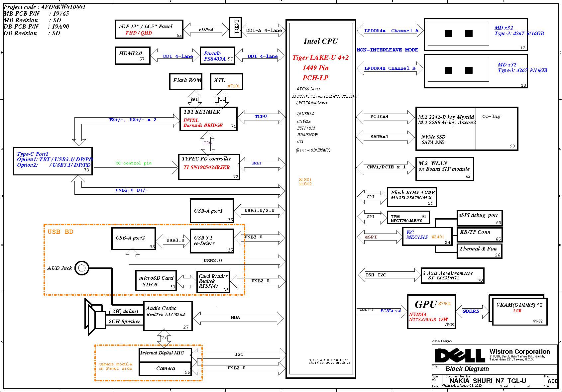This screenshot has width=562, height=392.
Task: Click the NVMe SSD text
Action: [x=433, y=137]
